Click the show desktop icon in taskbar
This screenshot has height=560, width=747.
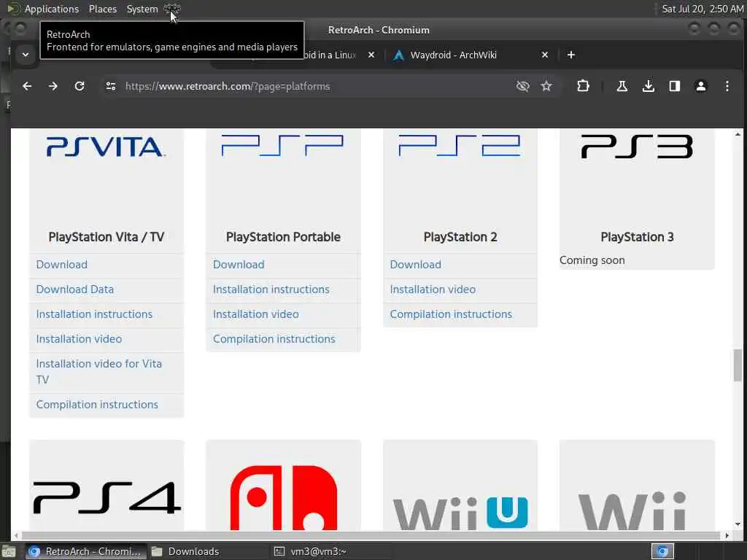[9, 552]
